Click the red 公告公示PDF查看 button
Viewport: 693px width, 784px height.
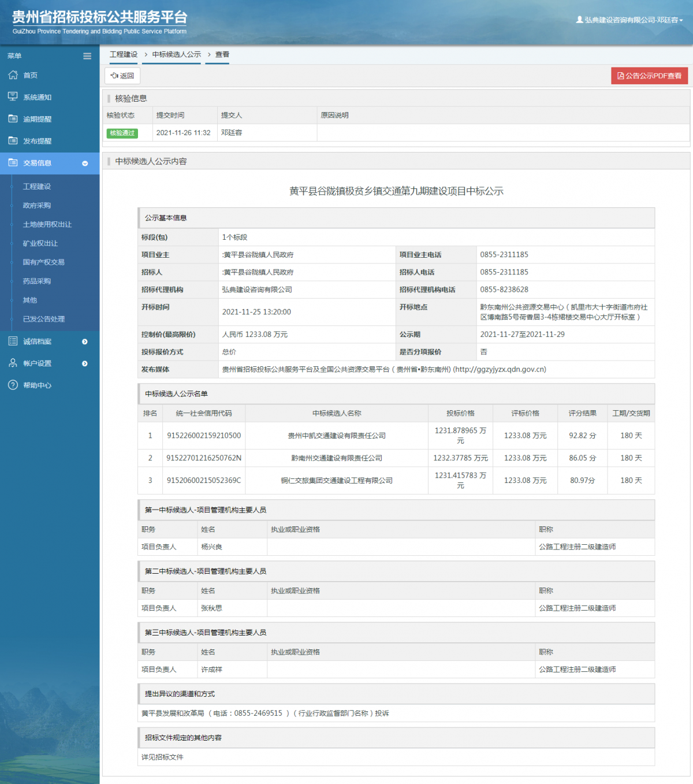(649, 76)
